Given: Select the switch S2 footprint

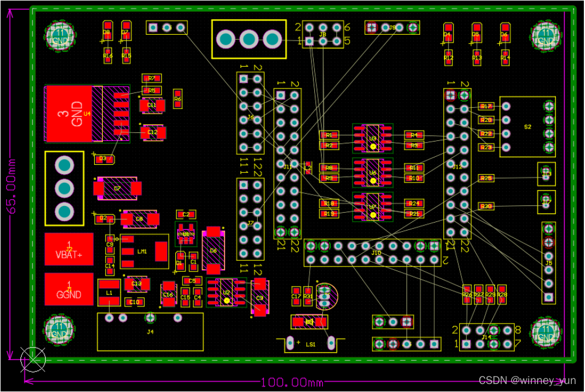Looking at the screenshot, I should [x=527, y=127].
